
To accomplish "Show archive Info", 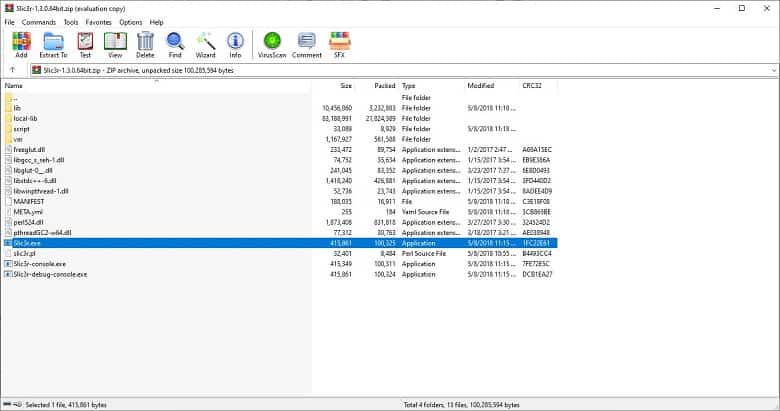I will pyautogui.click(x=235, y=45).
